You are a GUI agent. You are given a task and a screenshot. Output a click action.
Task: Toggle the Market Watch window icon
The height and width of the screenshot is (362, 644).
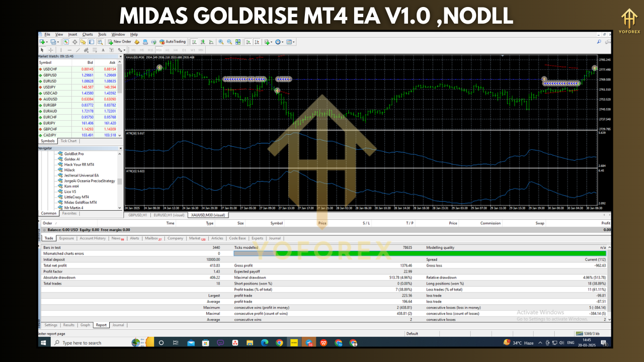pyautogui.click(x=66, y=42)
